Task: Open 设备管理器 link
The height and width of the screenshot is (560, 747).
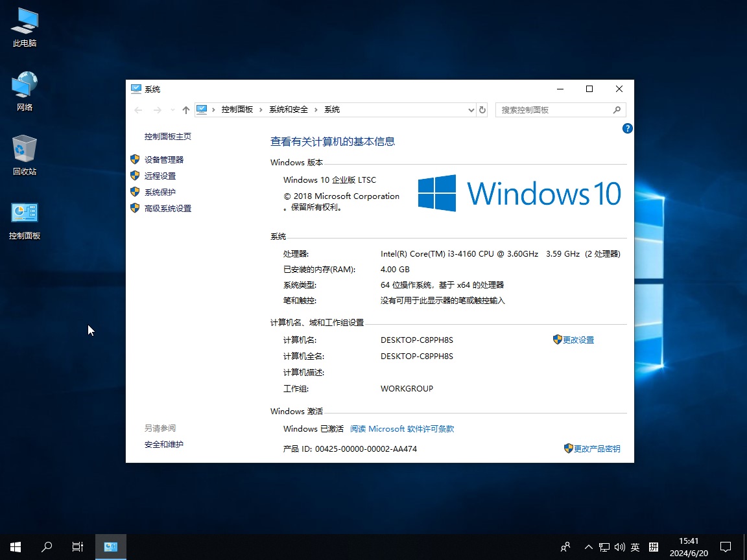Action: (x=164, y=160)
